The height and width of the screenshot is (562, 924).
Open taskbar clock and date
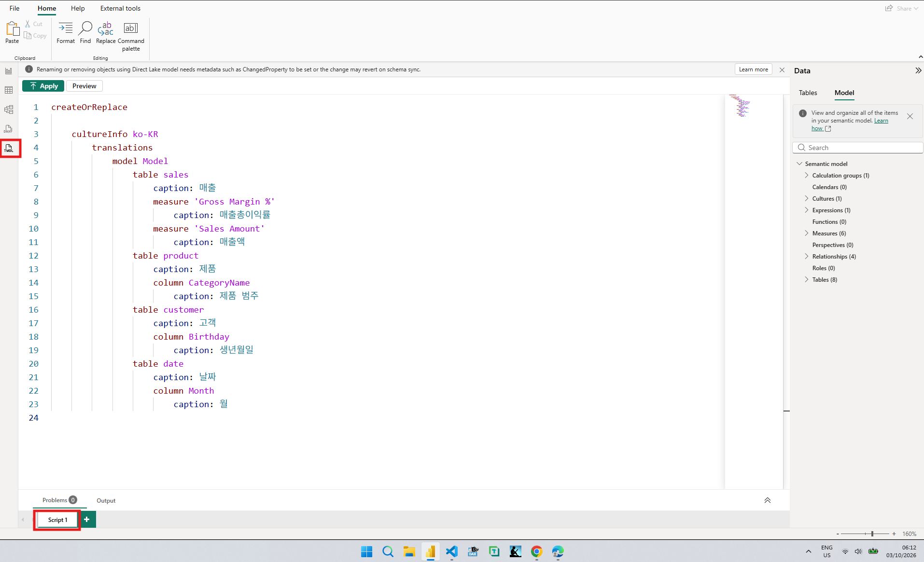(x=901, y=551)
